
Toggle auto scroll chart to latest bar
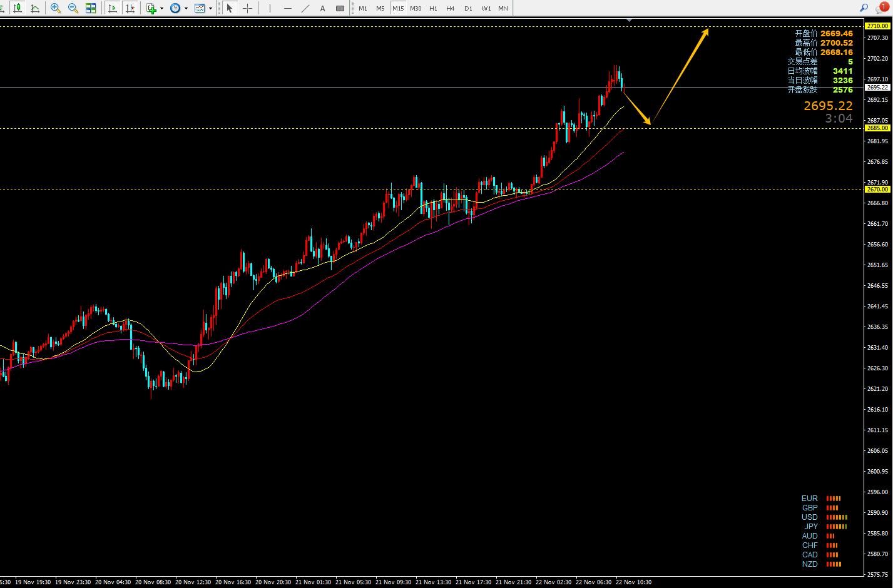pos(113,8)
